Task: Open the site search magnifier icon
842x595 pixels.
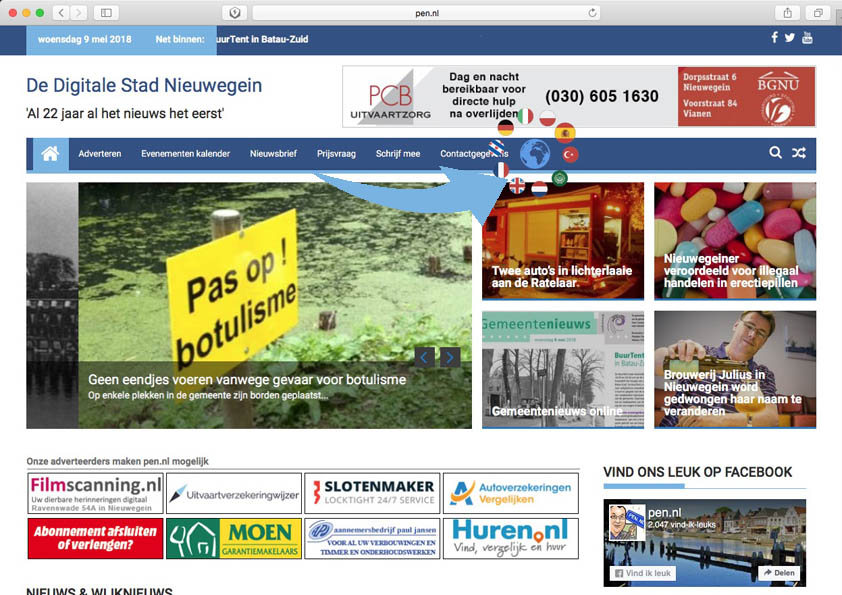Action: tap(775, 153)
